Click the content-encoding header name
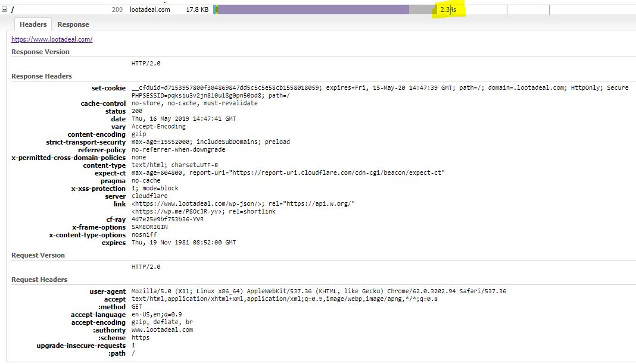 96,134
